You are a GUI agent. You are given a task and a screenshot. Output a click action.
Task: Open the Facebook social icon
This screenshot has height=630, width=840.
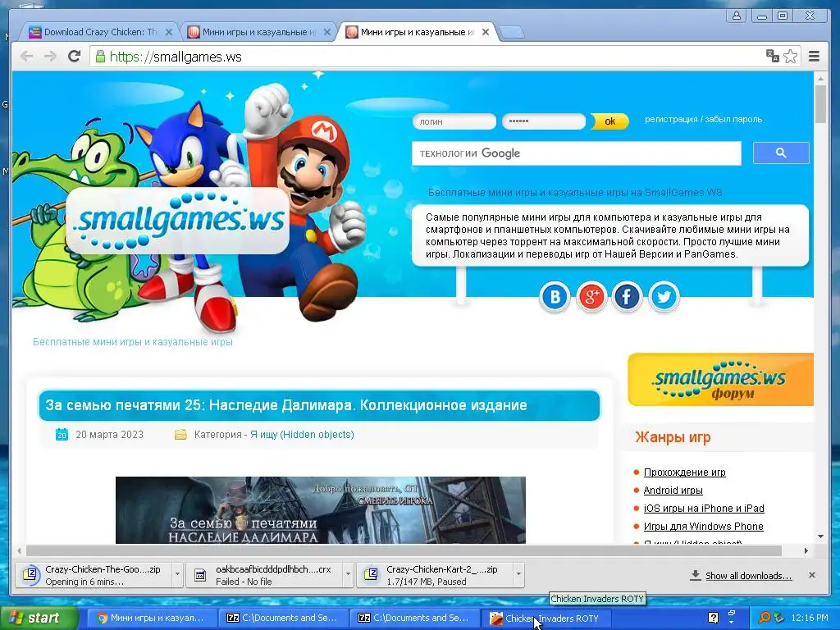pos(627,296)
